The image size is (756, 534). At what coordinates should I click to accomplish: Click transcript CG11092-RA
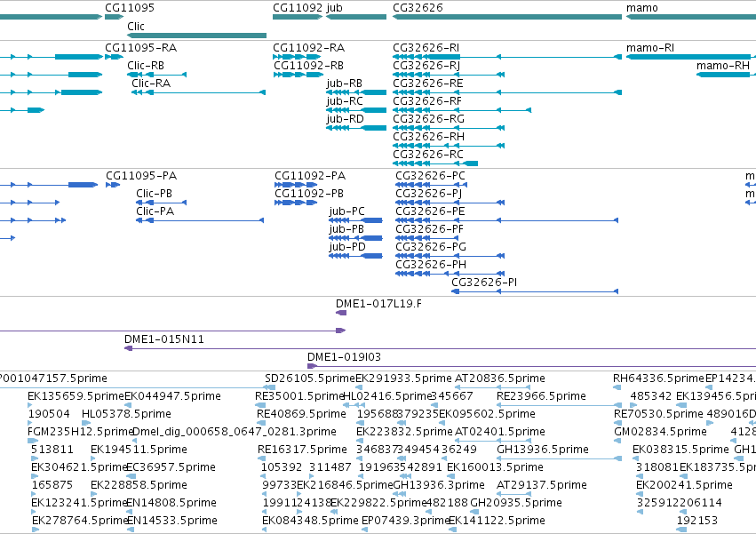coord(308,48)
